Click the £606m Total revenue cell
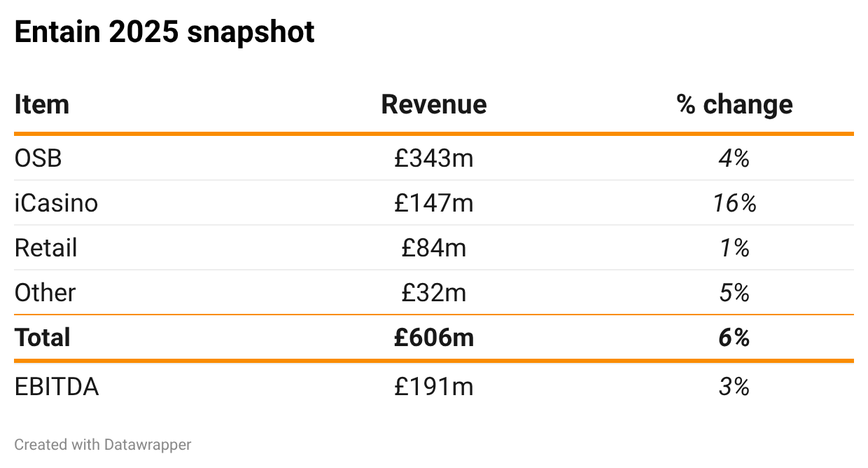868x468 pixels. pyautogui.click(x=434, y=338)
